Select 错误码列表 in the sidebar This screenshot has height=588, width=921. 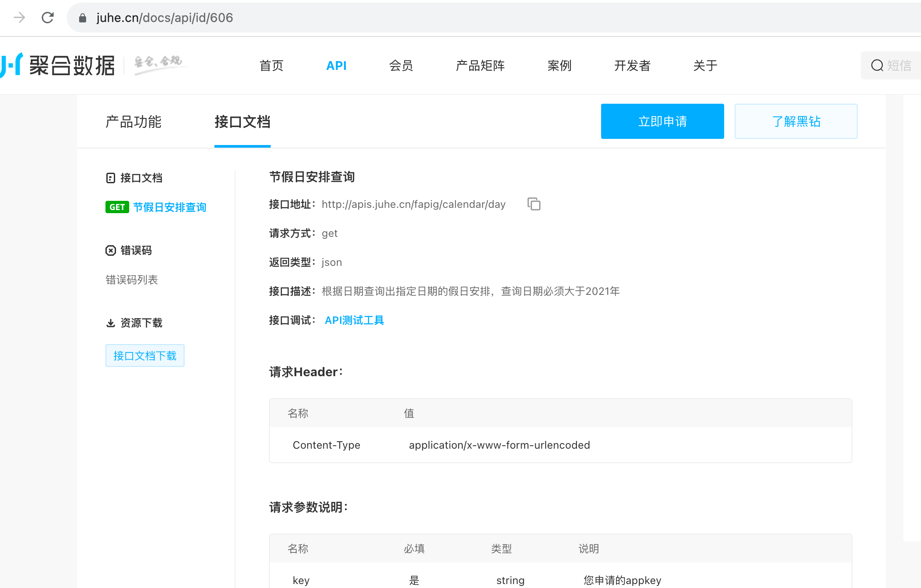coord(131,280)
